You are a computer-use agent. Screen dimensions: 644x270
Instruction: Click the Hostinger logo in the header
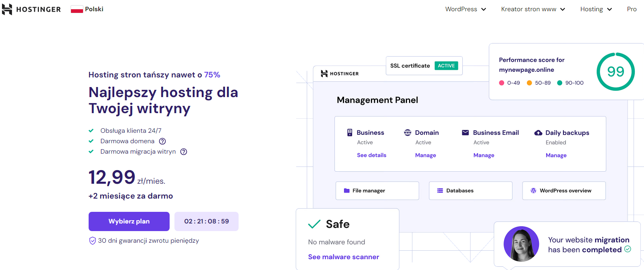point(31,9)
